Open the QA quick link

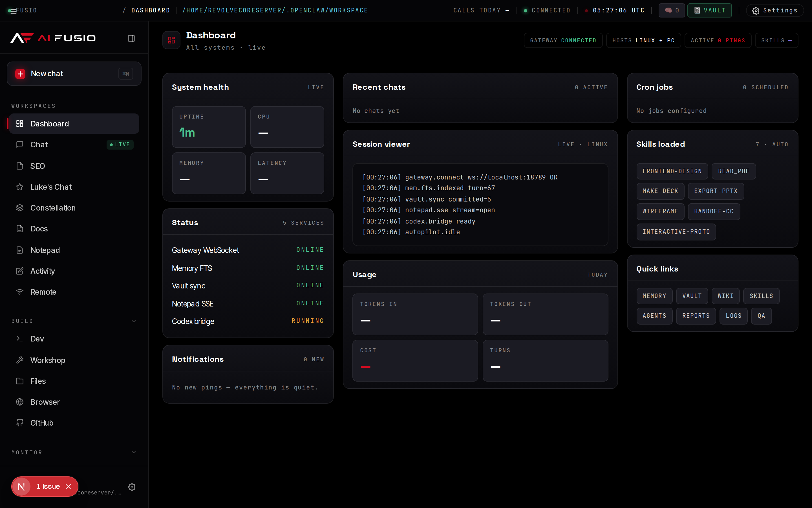pos(761,316)
